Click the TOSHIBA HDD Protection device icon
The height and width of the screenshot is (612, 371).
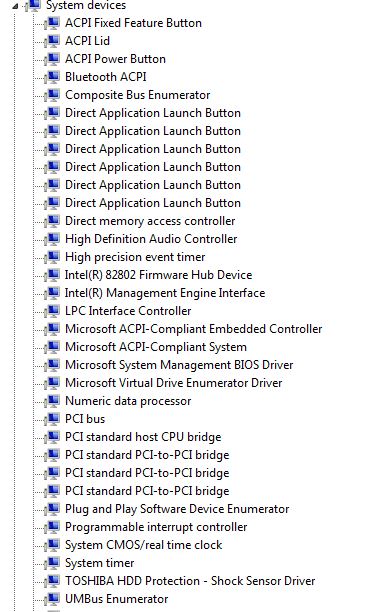[52, 581]
